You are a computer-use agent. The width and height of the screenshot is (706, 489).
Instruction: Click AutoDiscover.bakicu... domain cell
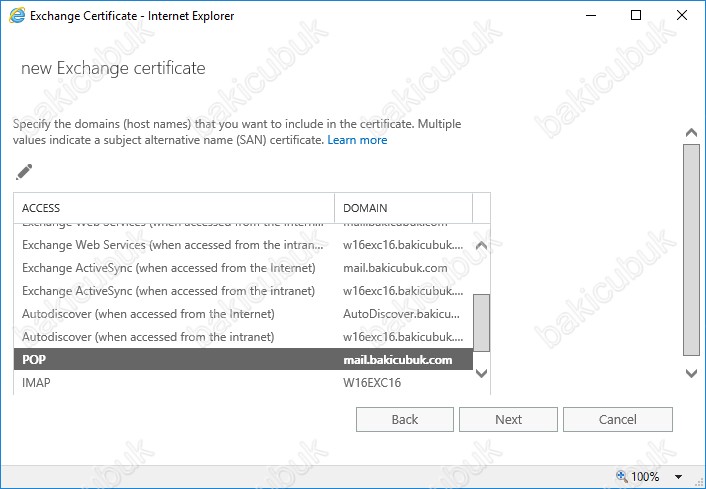coord(401,313)
